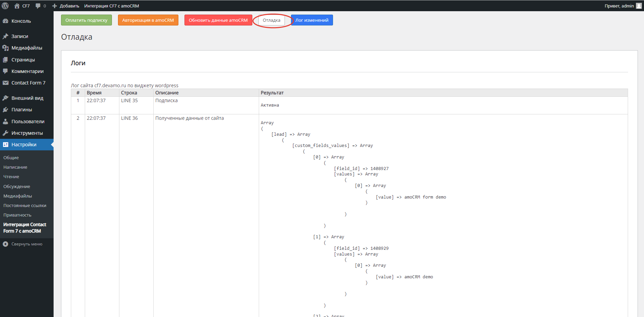Switch to Лог изменений tab
The width and height of the screenshot is (644, 317).
pyautogui.click(x=312, y=20)
